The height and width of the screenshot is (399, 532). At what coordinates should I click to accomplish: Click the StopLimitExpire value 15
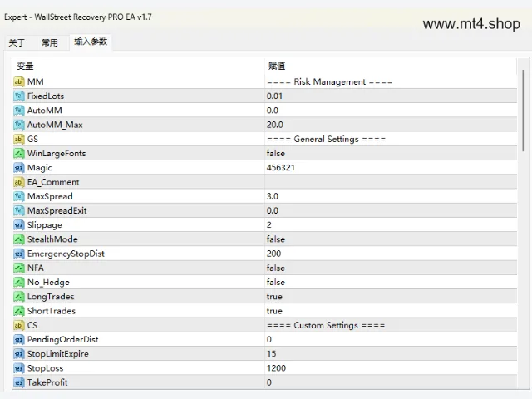(272, 354)
